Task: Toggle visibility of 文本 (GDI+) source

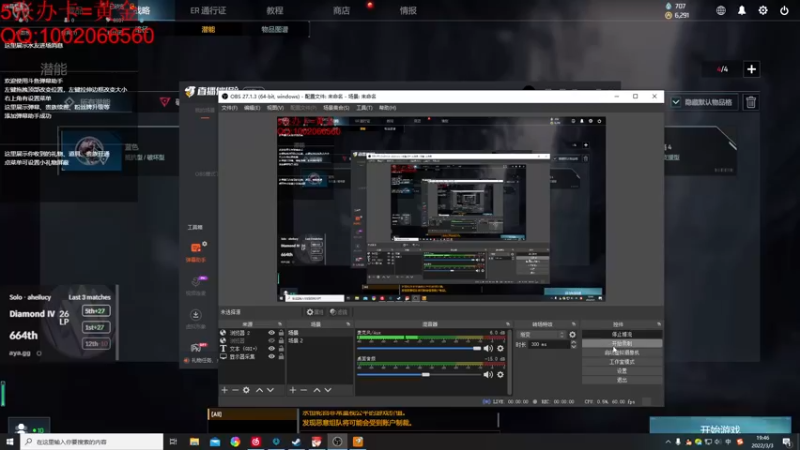Action: 271,348
